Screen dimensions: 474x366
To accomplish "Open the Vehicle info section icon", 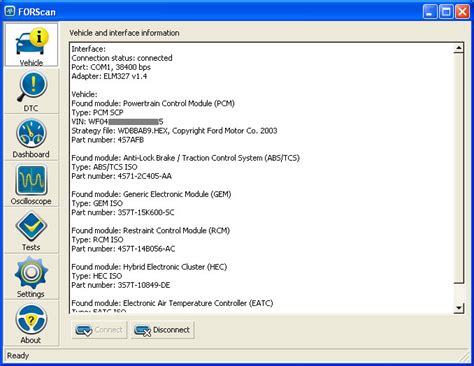I will pos(31,45).
